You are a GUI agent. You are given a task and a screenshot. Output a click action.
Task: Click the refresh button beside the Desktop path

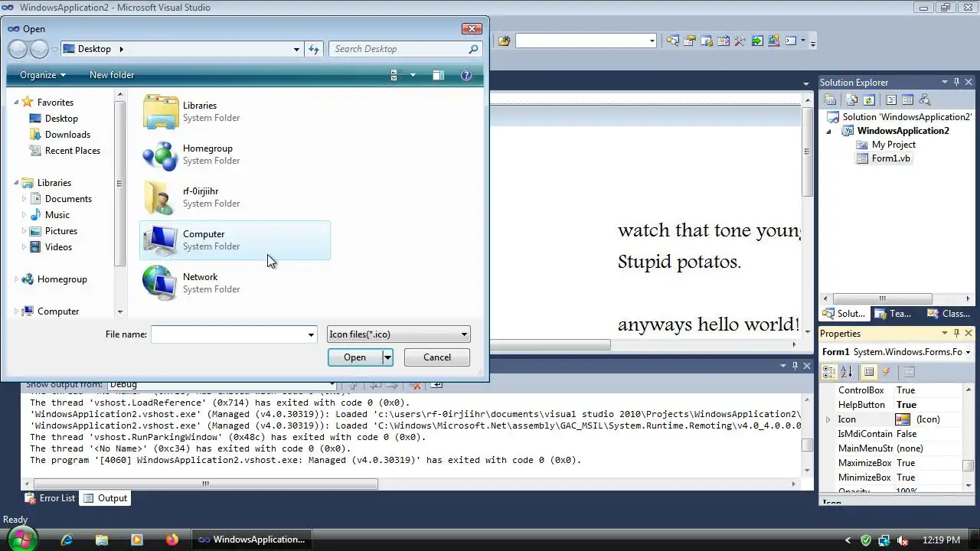(x=314, y=49)
